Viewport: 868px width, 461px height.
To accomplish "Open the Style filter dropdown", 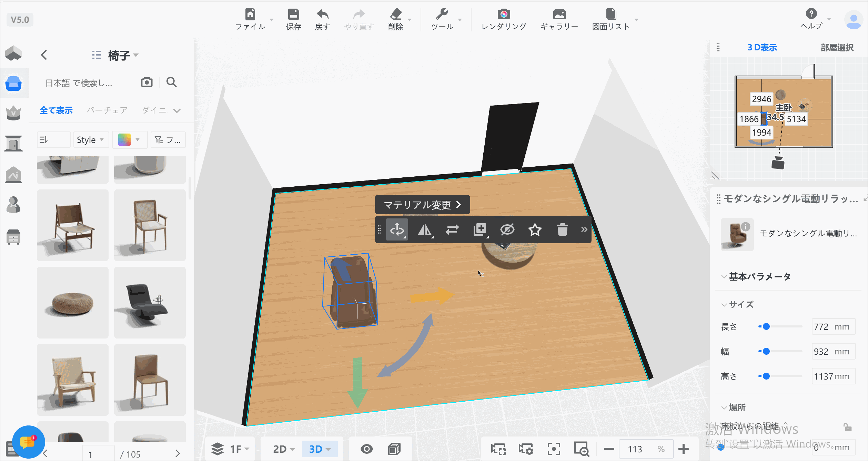I will (91, 140).
